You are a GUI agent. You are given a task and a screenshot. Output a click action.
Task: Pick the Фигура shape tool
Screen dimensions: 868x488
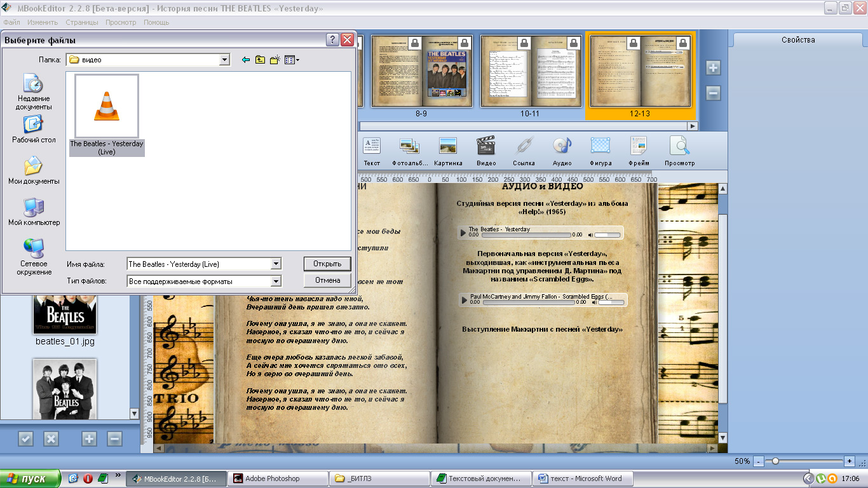click(x=600, y=151)
